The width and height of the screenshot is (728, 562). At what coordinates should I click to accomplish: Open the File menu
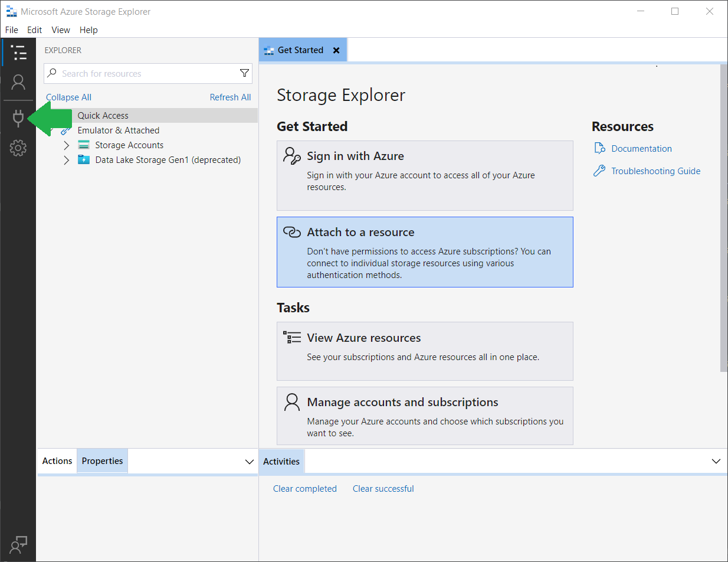[12, 30]
